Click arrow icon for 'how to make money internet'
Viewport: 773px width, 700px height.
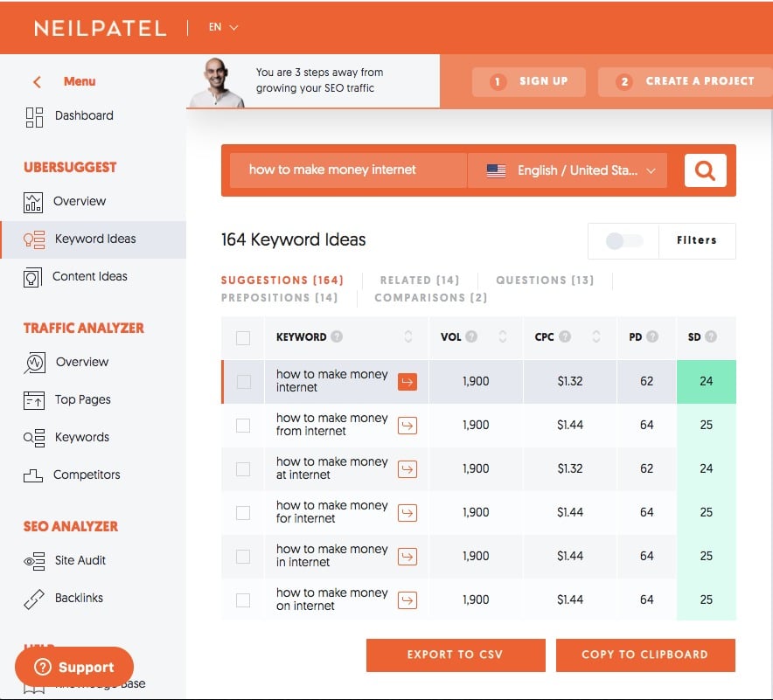tap(407, 382)
